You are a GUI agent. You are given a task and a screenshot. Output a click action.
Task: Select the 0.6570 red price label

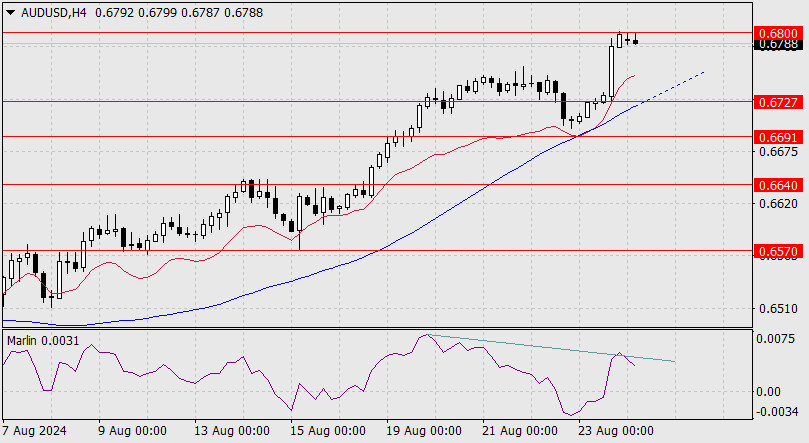779,252
